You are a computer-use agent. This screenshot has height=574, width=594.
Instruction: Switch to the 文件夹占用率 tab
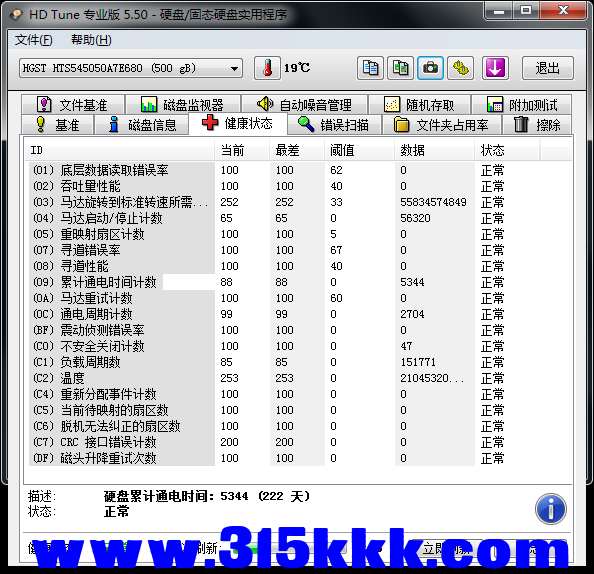(442, 125)
